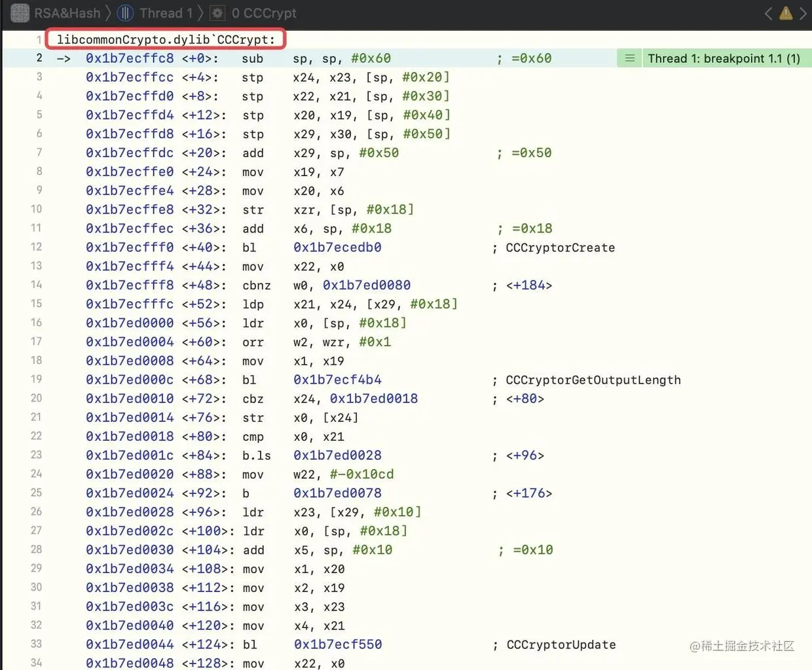Screen dimensions: 812x670
Task: Click branch target 0x1b7ed0080 on cbnz line
Action: click(367, 286)
